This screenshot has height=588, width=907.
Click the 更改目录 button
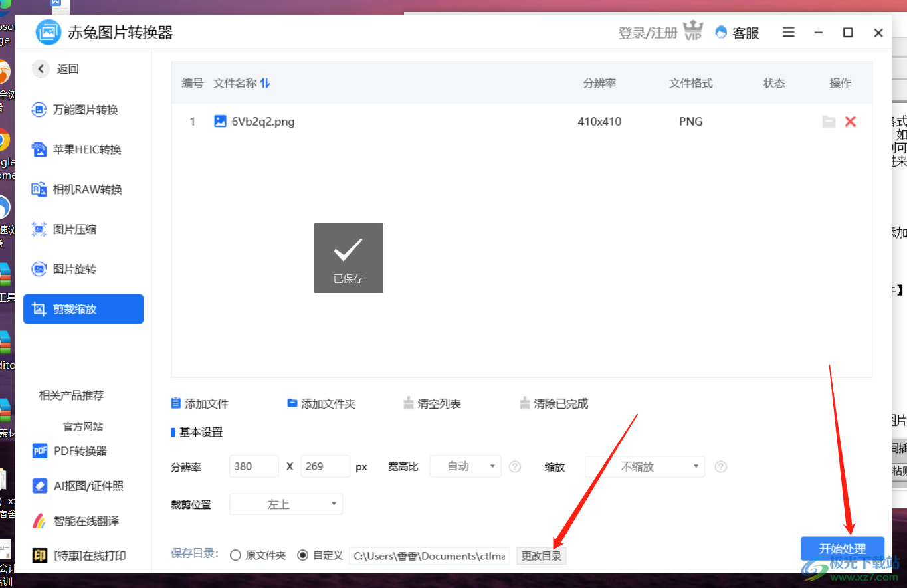[542, 556]
